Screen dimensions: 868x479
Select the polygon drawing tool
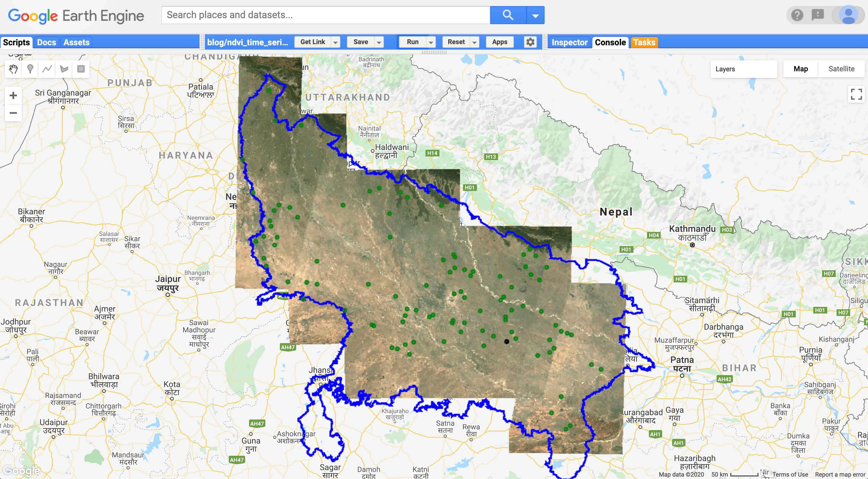[63, 69]
